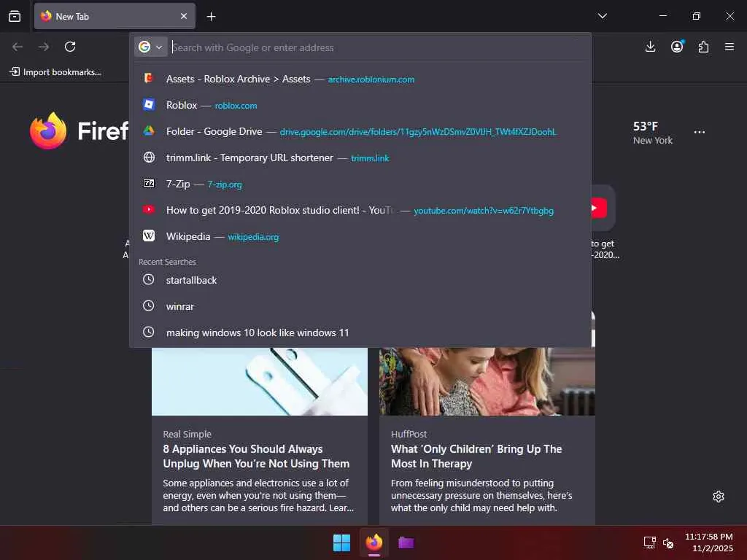Click the globe icon beside trimm.link
This screenshot has height=560, width=747.
click(x=149, y=157)
